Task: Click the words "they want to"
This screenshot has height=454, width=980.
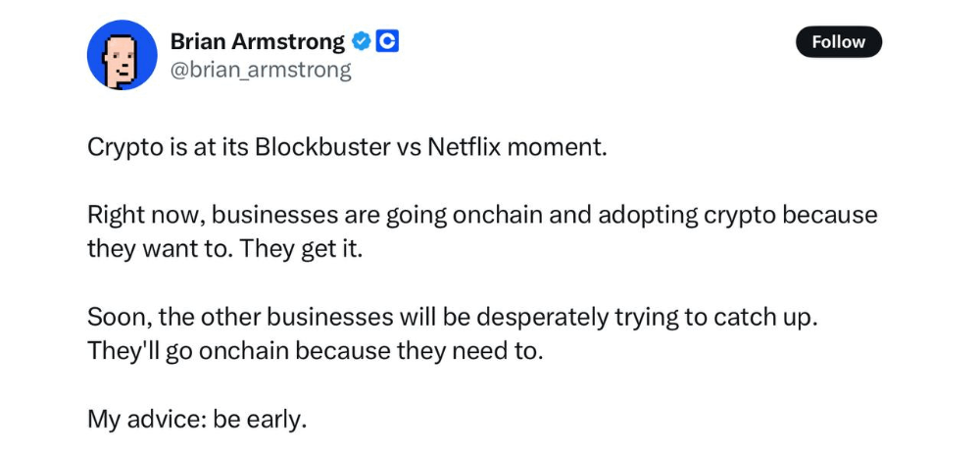Action: pos(159,250)
